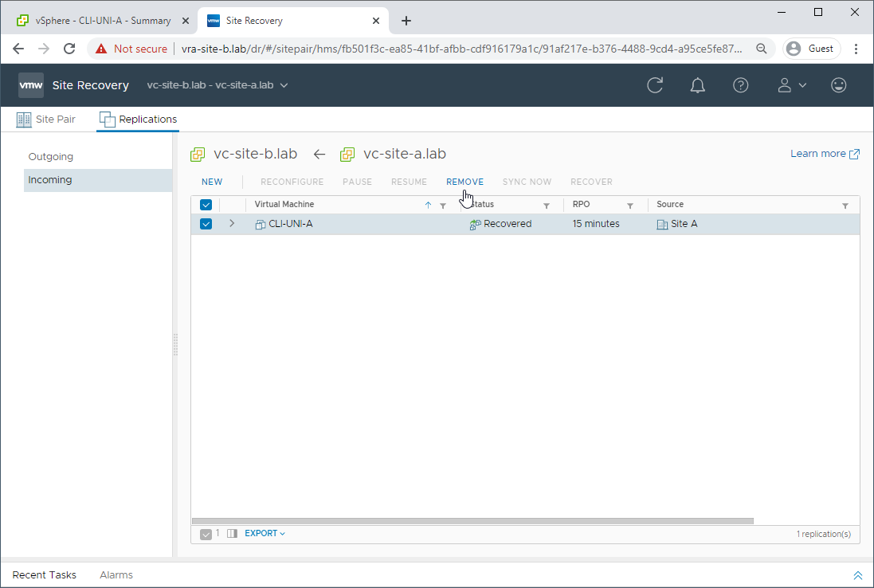Screen dimensions: 874x588
Task: Expand the bottom panel with double chevron
Action: click(x=857, y=575)
